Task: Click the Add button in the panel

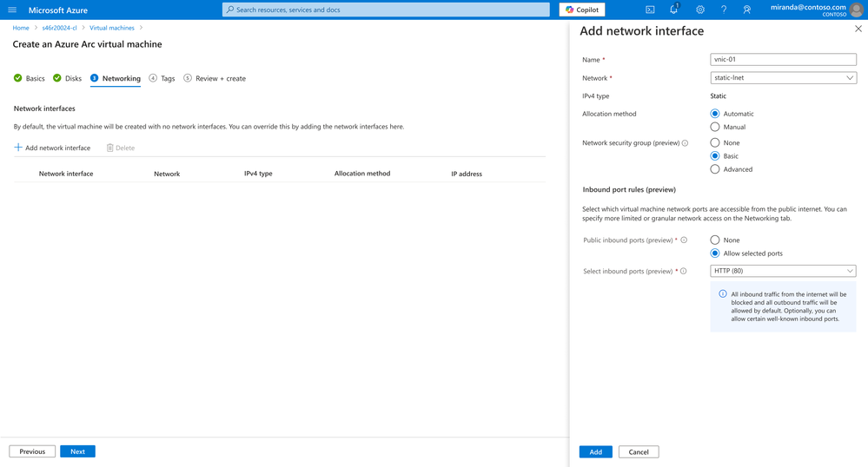Action: click(596, 451)
